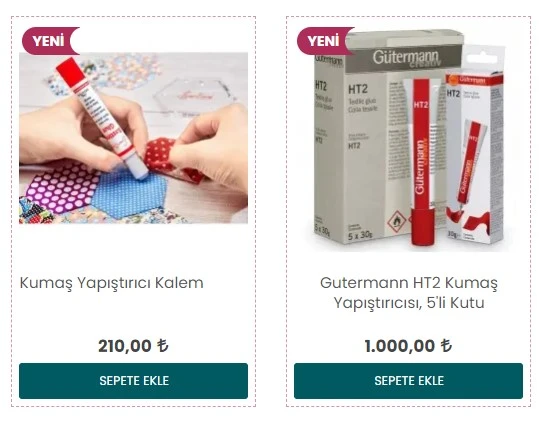Add Gutermann HT2 5'li Kutu to cart
Viewport: 539px width, 426px height.
pyautogui.click(x=408, y=381)
